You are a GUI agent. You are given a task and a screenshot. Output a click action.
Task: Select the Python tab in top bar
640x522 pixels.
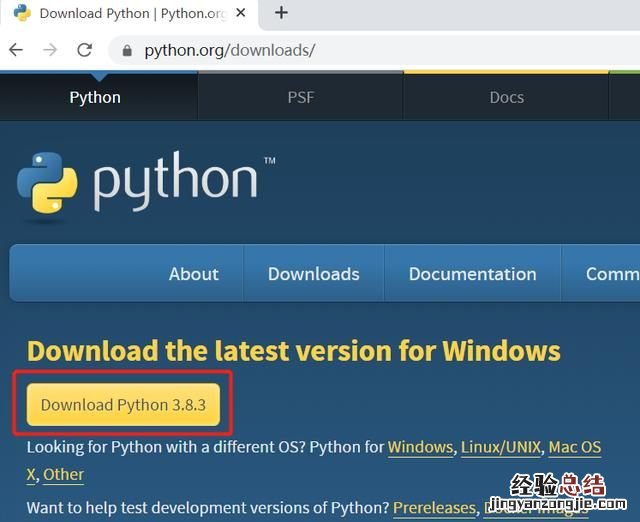(95, 97)
